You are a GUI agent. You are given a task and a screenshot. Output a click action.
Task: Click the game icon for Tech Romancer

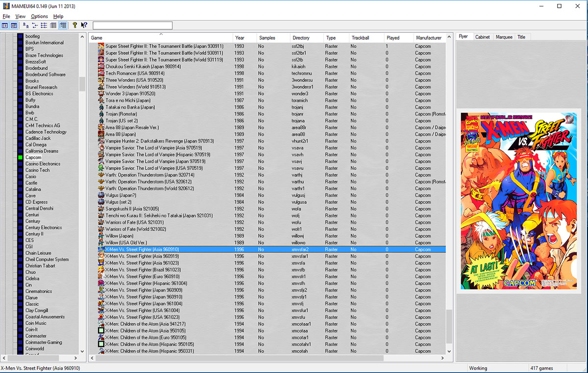point(101,73)
